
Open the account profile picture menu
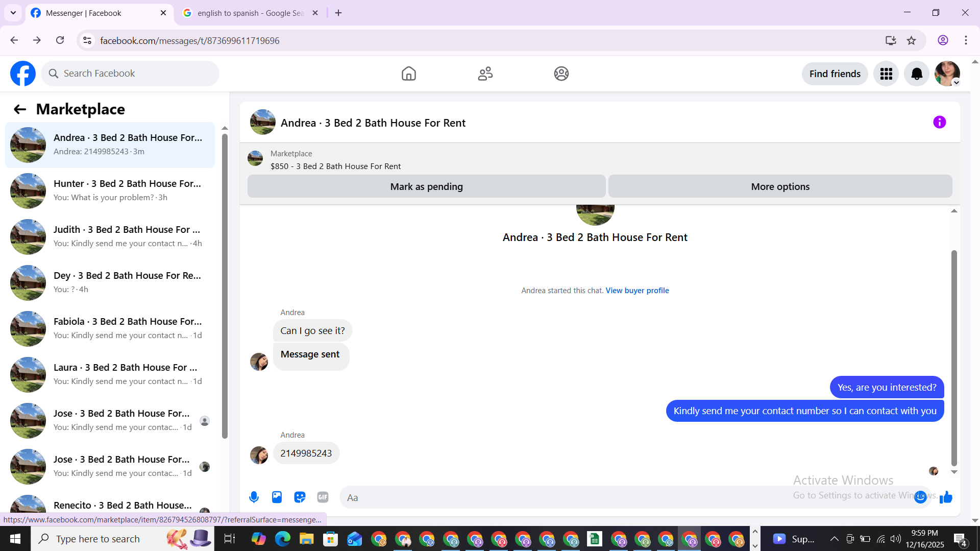tap(947, 74)
